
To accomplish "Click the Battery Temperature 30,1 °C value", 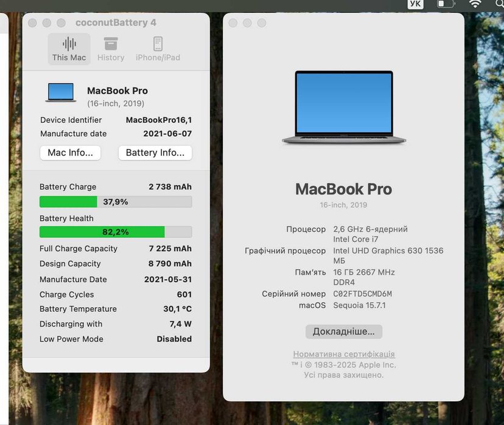I will click(x=177, y=309).
